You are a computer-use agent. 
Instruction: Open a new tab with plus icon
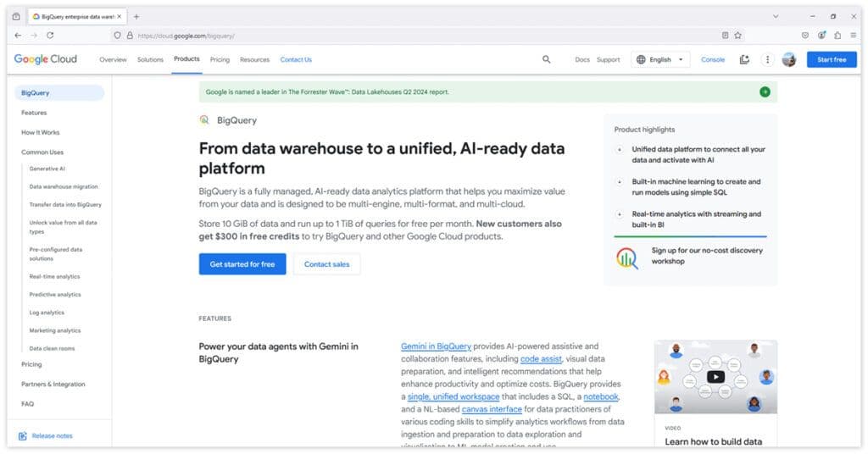tap(136, 17)
